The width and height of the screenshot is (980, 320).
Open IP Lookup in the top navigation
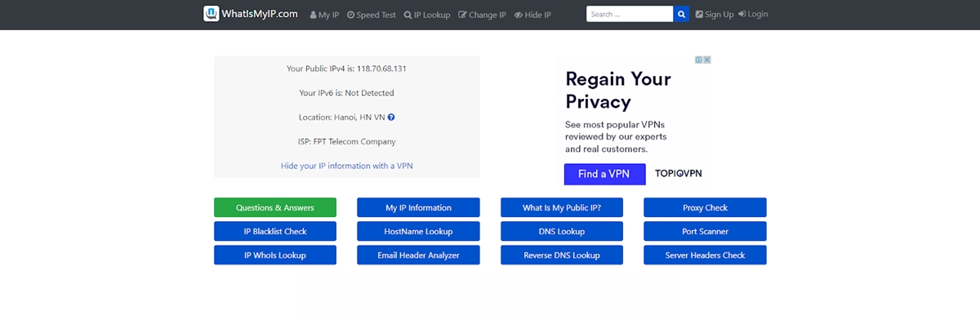(427, 15)
